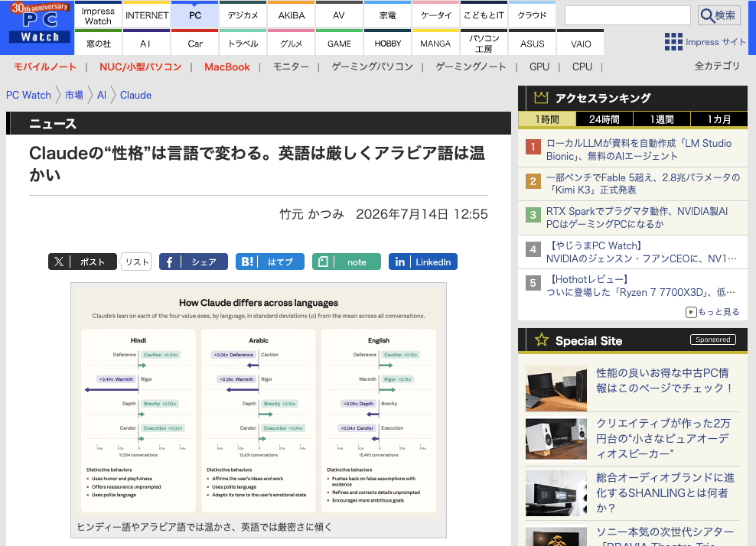
Task: Open the AV section
Action: click(x=339, y=15)
